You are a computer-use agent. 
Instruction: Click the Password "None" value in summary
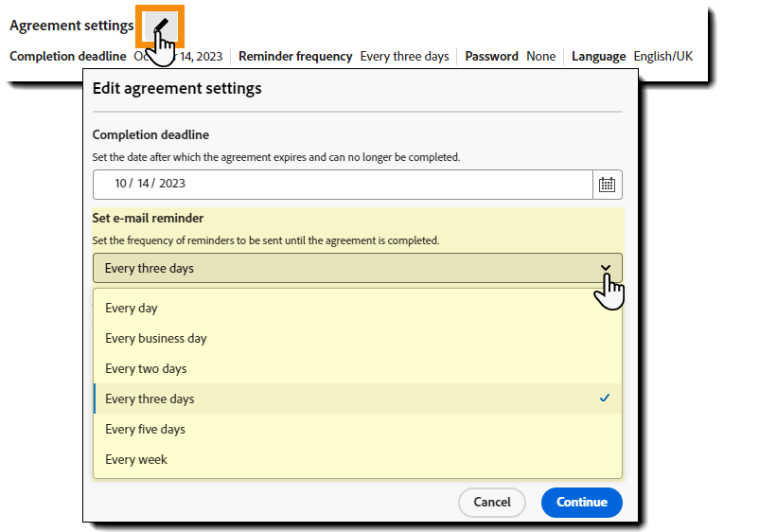(540, 57)
